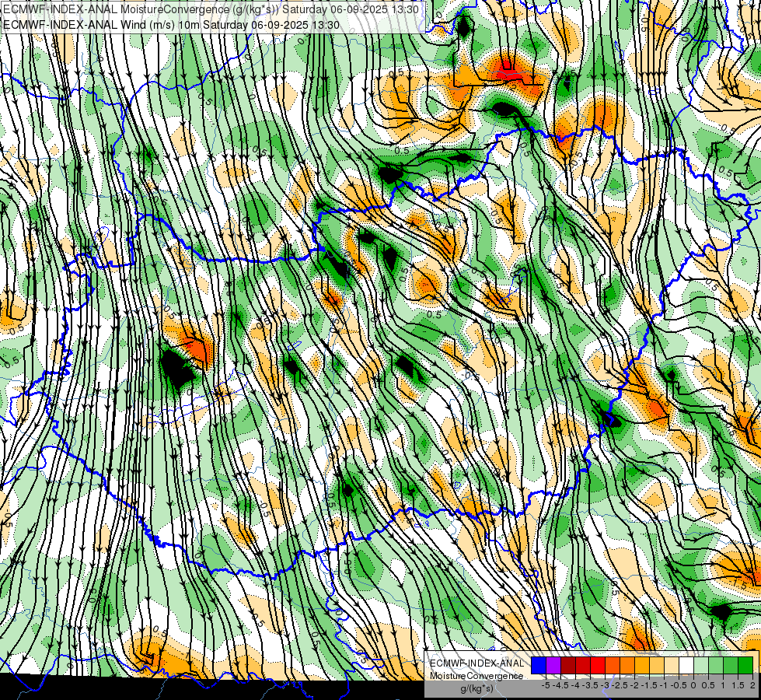Click the purple legend swatch
This screenshot has width=761, height=700.
click(553, 665)
